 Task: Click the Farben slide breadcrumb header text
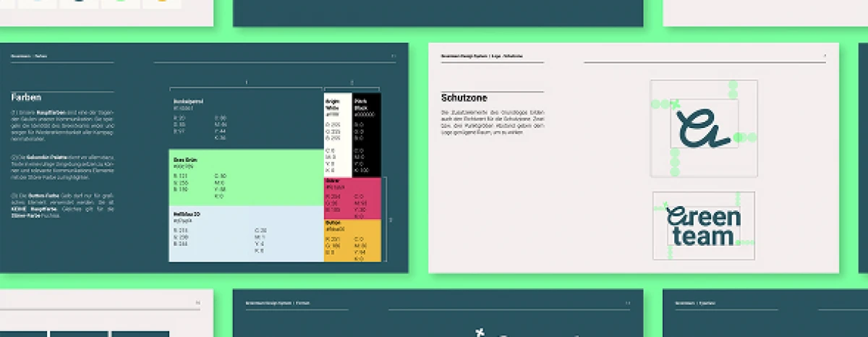tap(26, 55)
